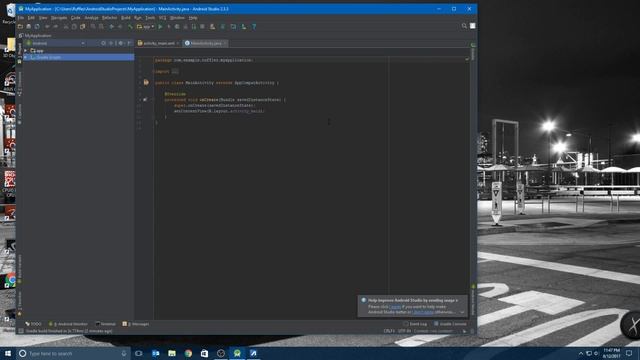Viewport: 640px width, 360px height.
Task: Open file icon in main toolbar
Action: [x=20, y=27]
